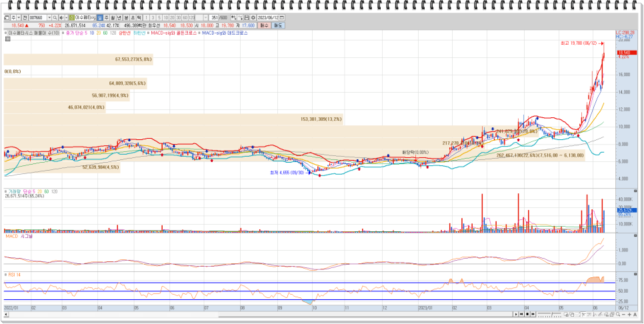Click the crosshair line tool icon in top toolbar
This screenshot has width=644, height=324.
pos(240,17)
